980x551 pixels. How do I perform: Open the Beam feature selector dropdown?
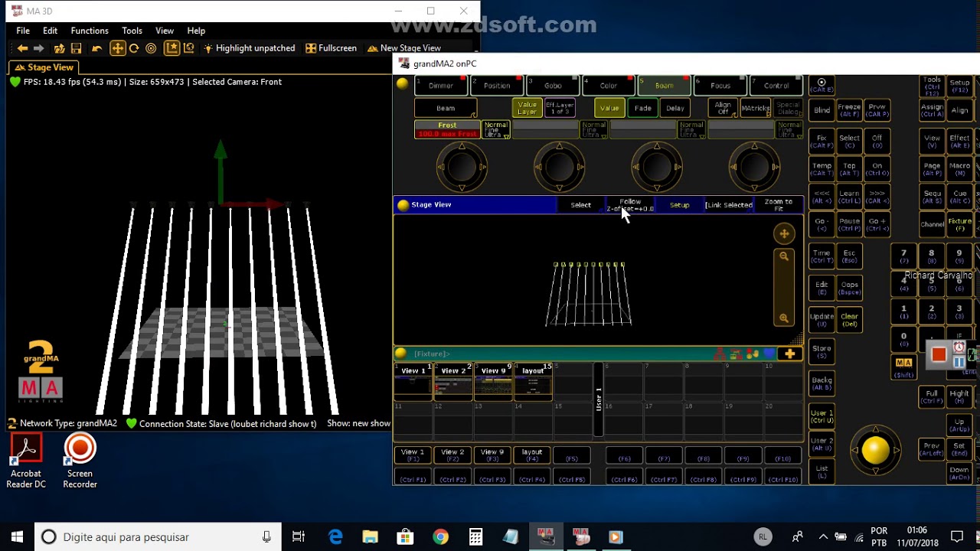(446, 108)
